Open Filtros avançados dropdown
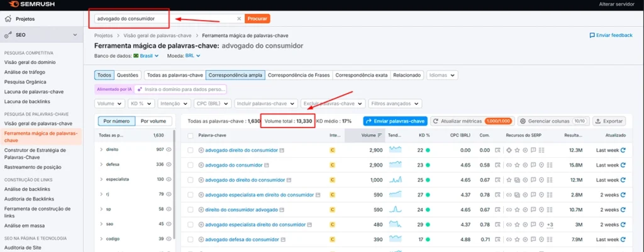644x252 pixels. click(x=395, y=104)
